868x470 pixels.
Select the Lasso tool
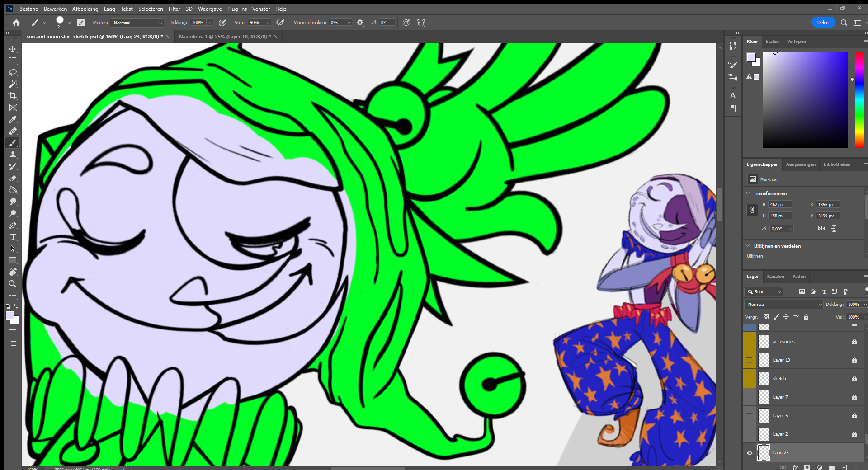point(13,72)
